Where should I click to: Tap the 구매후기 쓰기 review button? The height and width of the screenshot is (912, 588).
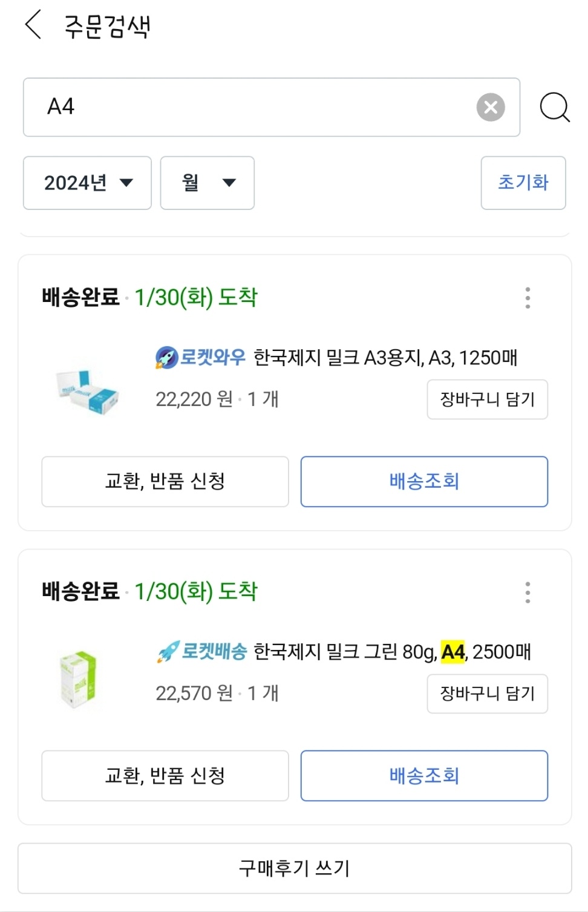point(294,868)
